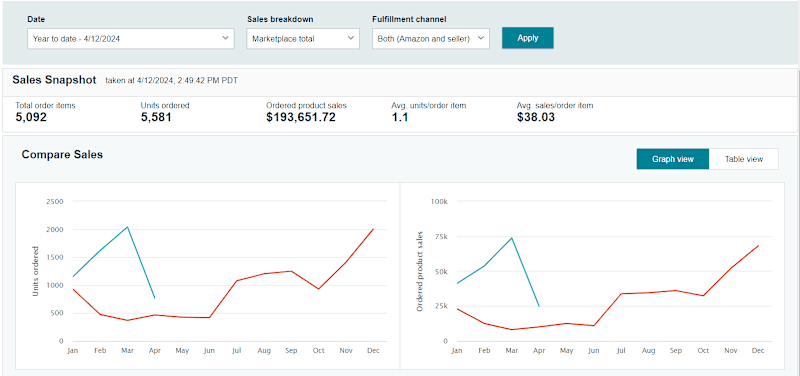Expand the Sales breakdown dropdown
The width and height of the screenshot is (800, 376).
[x=303, y=38]
